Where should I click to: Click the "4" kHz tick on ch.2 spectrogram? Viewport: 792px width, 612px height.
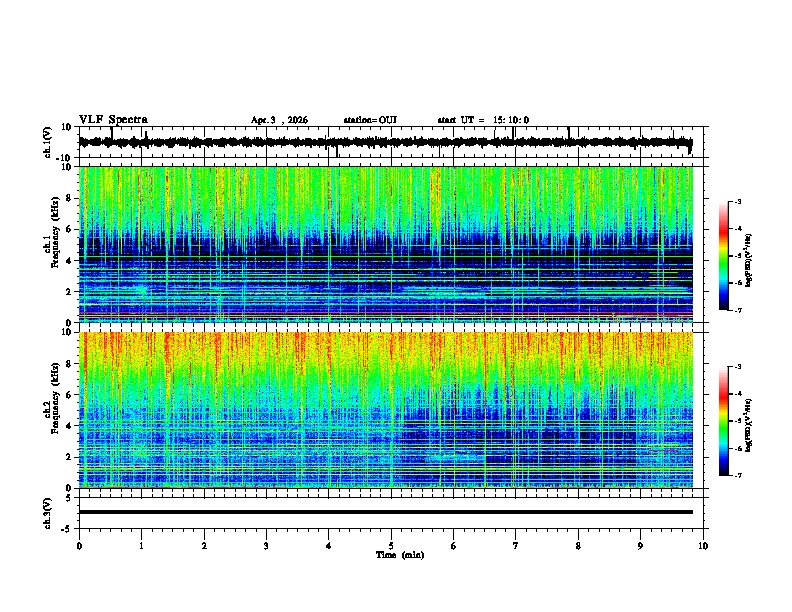(69, 426)
